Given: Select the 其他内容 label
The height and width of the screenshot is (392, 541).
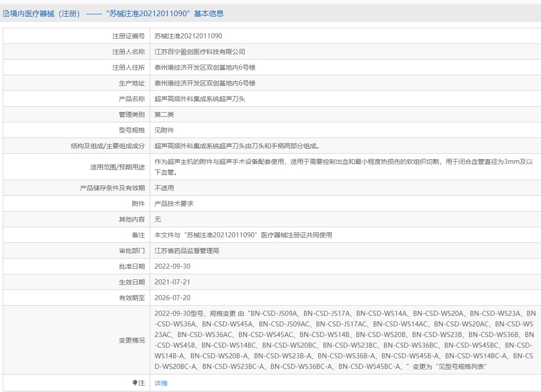Looking at the screenshot, I should coord(132,219).
